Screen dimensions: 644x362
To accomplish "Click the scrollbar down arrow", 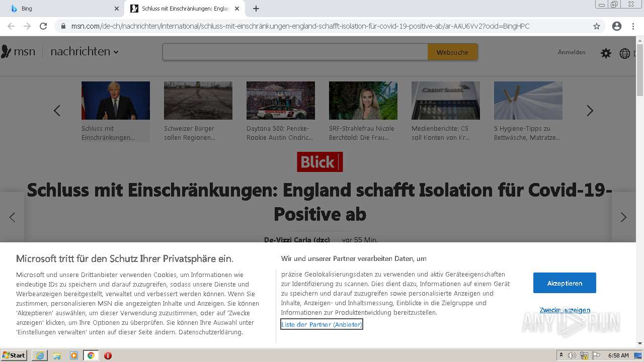I will [640, 343].
